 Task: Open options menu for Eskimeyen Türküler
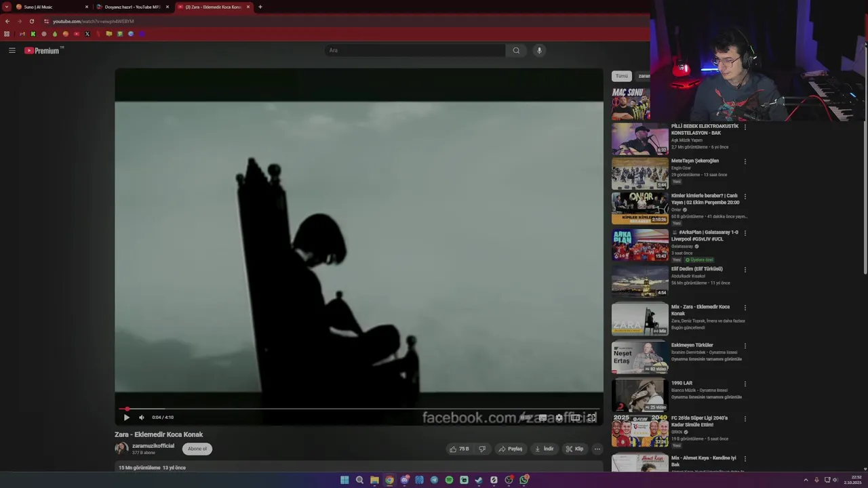pyautogui.click(x=745, y=346)
